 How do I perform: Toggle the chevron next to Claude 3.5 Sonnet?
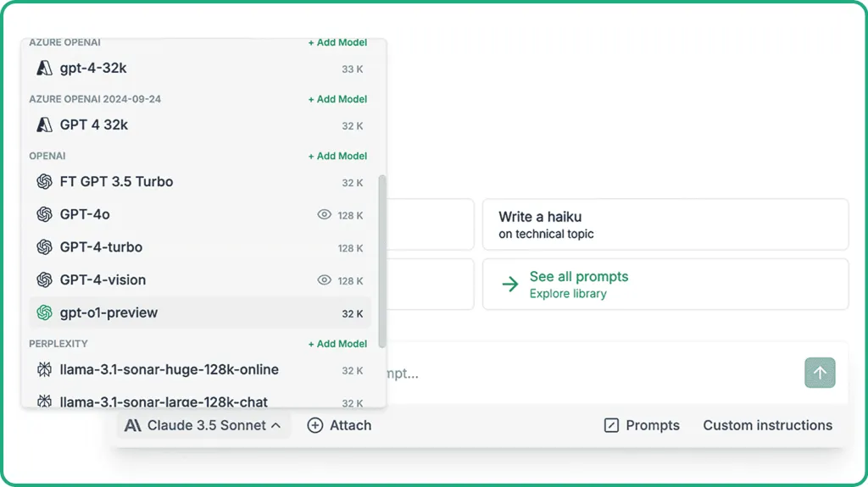[275, 425]
